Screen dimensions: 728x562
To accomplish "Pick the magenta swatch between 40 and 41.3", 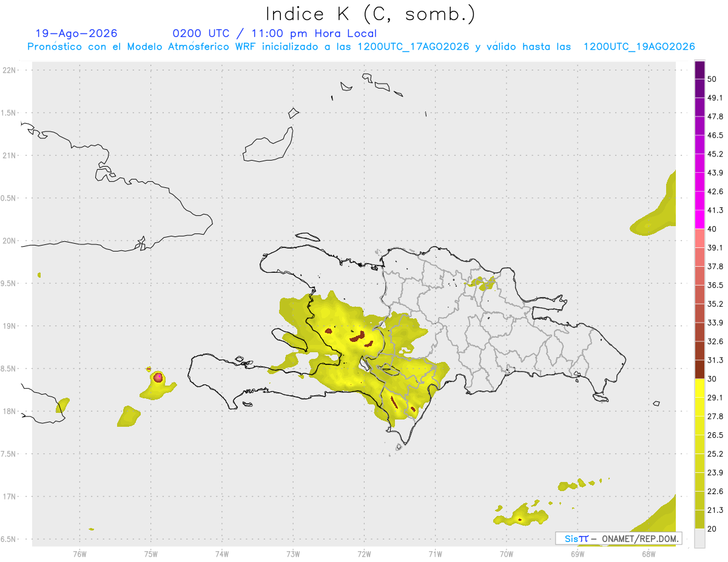I will 699,219.
